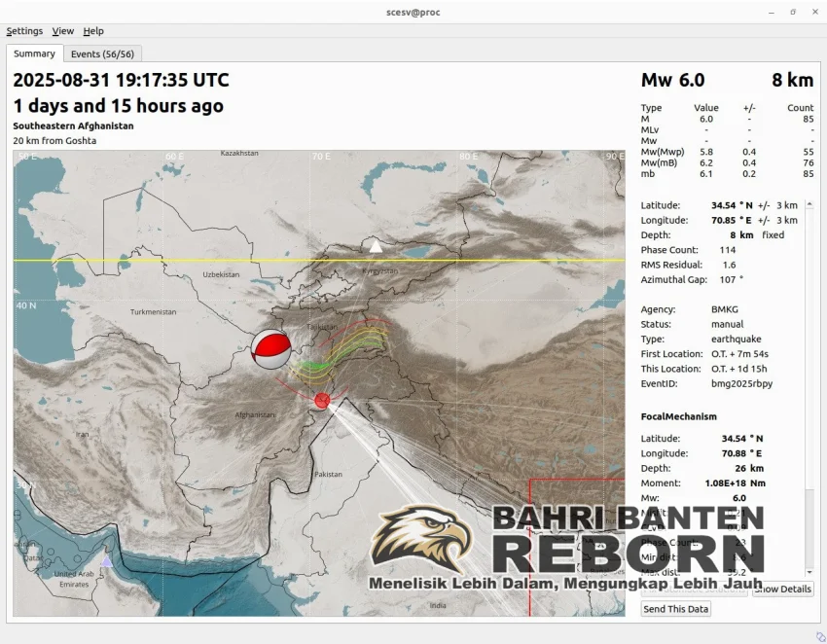The image size is (827, 644).
Task: Click the 'FocalMechanism' section heading
Action: pos(679,416)
